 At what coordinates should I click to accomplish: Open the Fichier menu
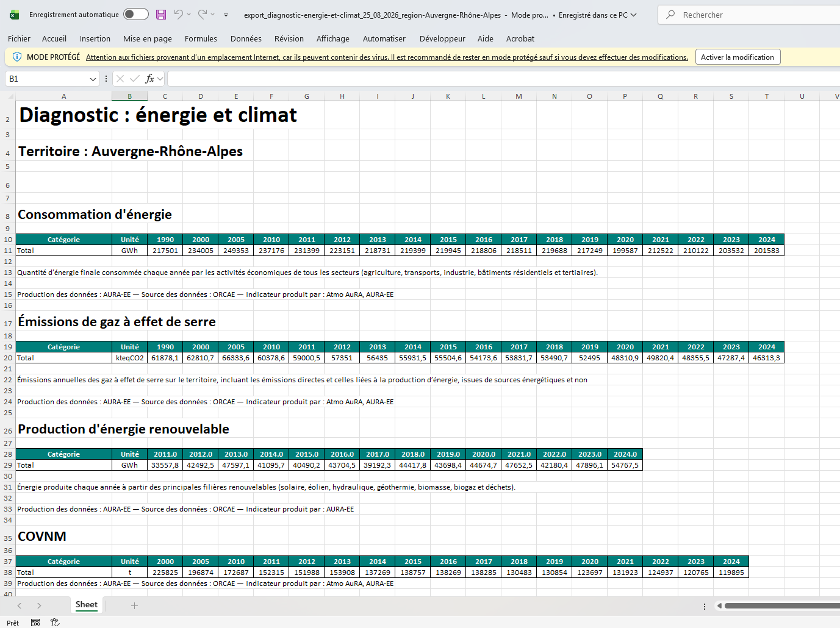coord(19,38)
